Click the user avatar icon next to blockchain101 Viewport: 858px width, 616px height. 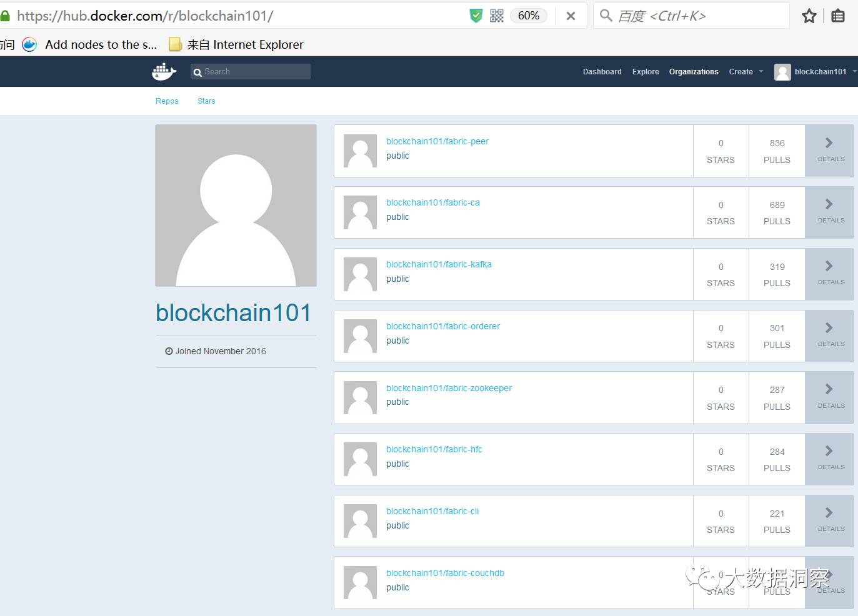coord(782,72)
